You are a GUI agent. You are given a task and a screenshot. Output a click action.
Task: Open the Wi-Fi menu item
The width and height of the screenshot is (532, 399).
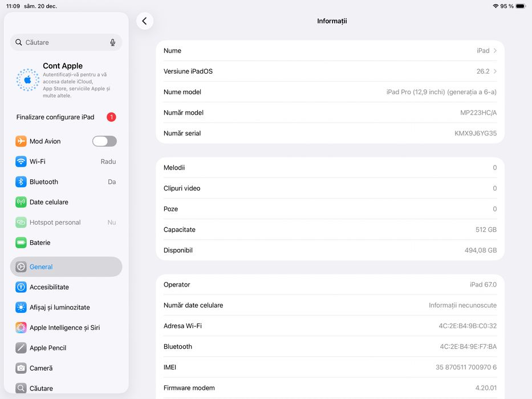pyautogui.click(x=66, y=162)
